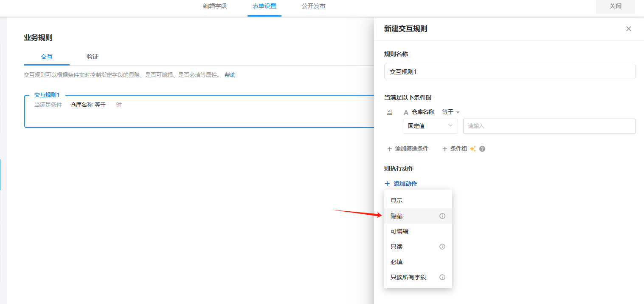The image size is (644, 304).
Task: Click the help question mark next to 条件组
Action: [482, 149]
